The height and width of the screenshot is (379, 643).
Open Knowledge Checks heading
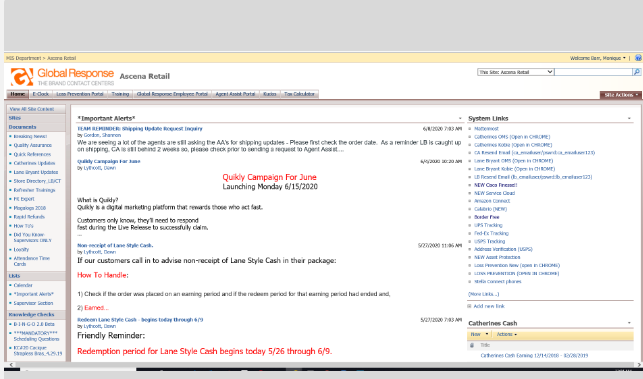(32, 315)
